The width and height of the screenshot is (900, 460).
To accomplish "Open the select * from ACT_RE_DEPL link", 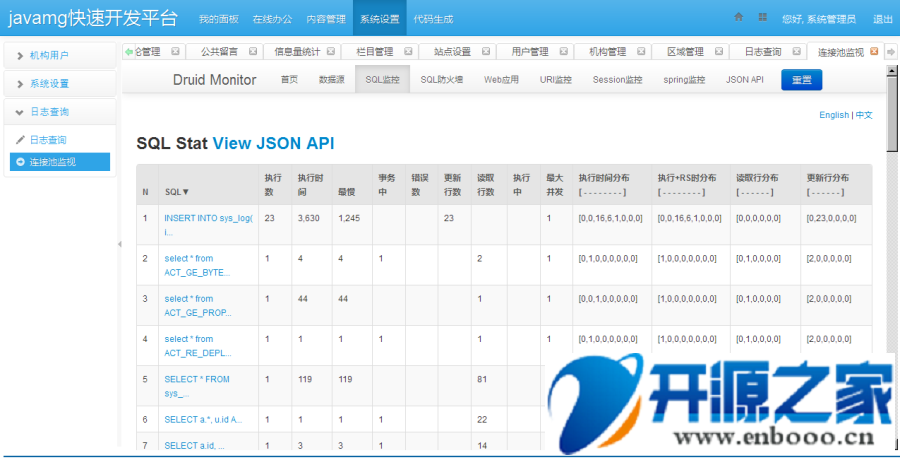I will click(197, 346).
